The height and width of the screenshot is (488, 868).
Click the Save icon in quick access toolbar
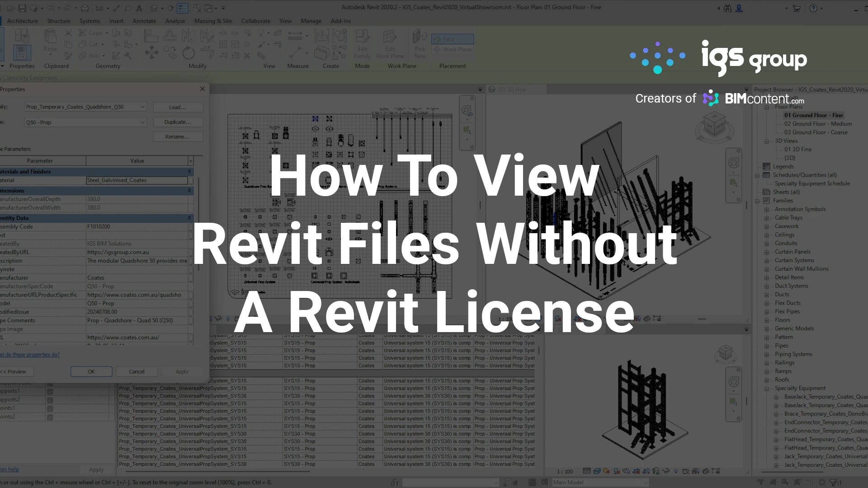[22, 8]
